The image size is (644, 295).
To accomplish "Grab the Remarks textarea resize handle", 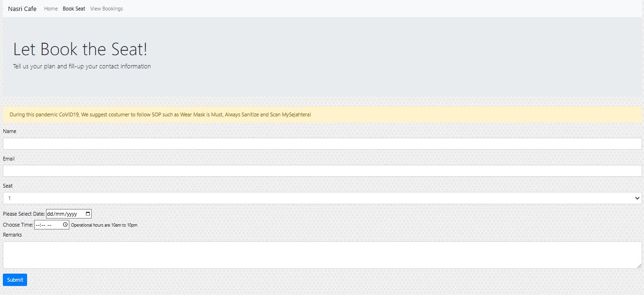I will 639,266.
